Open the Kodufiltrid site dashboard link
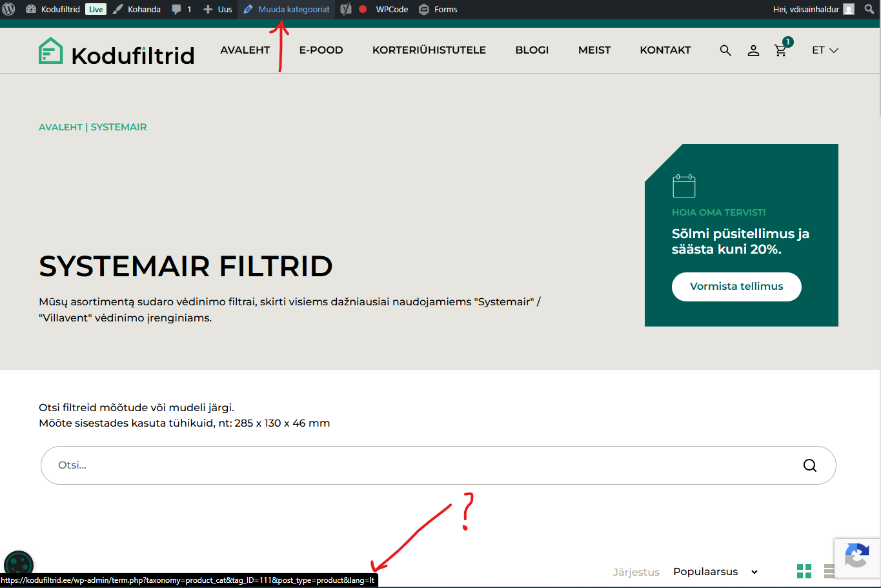The width and height of the screenshot is (881, 588). (x=53, y=9)
